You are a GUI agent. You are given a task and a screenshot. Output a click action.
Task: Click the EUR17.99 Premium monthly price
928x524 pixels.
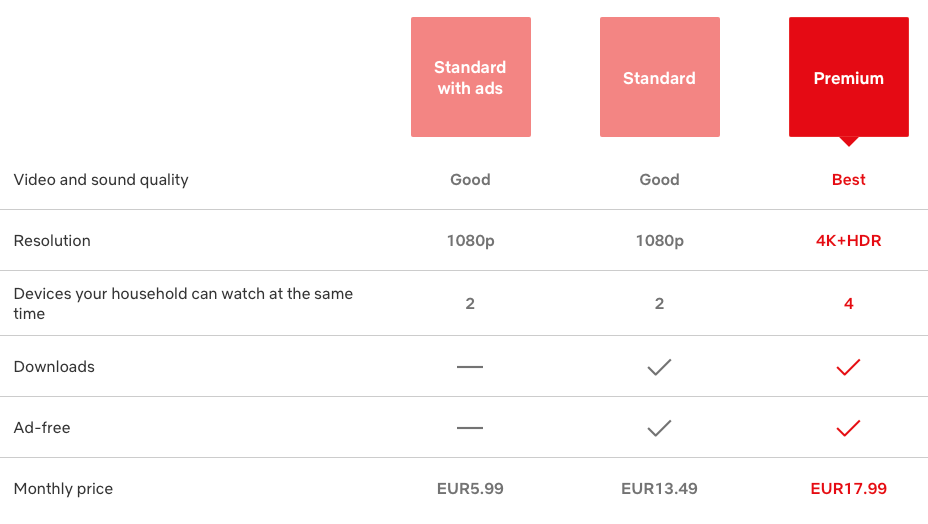pos(848,489)
